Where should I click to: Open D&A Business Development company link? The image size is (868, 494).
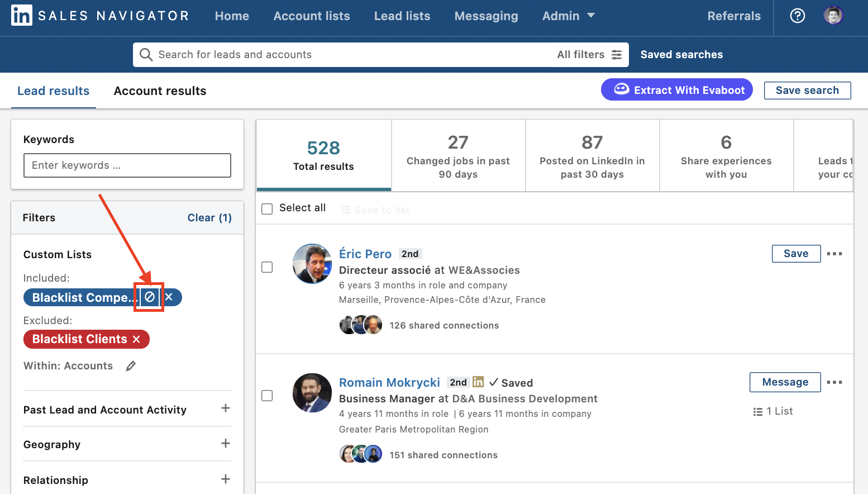click(x=524, y=398)
